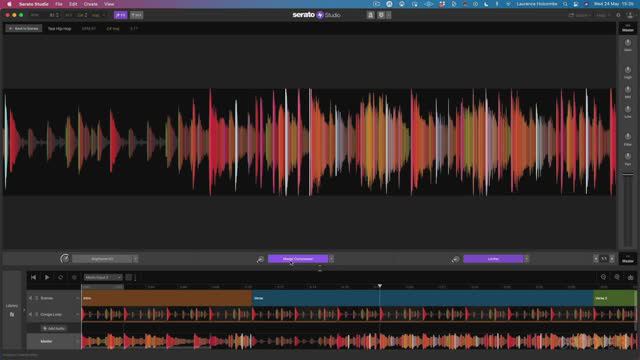Image resolution: width=640 pixels, height=360 pixels.
Task: Click the metronome icon near Serato logo
Action: tap(371, 15)
